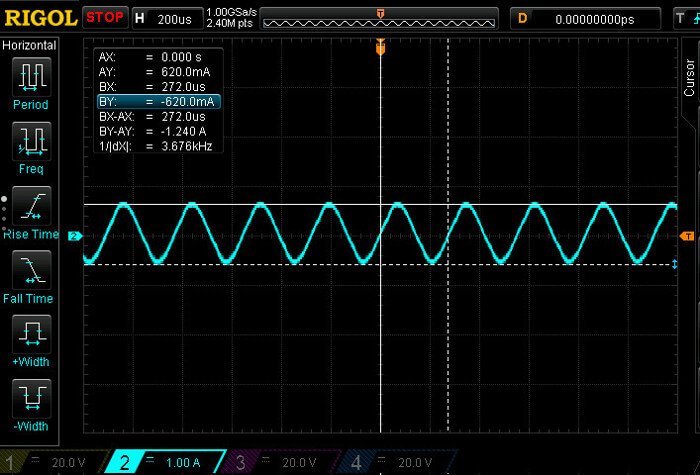Open the Cursor side tab
The width and height of the screenshot is (700, 475).
click(x=690, y=77)
